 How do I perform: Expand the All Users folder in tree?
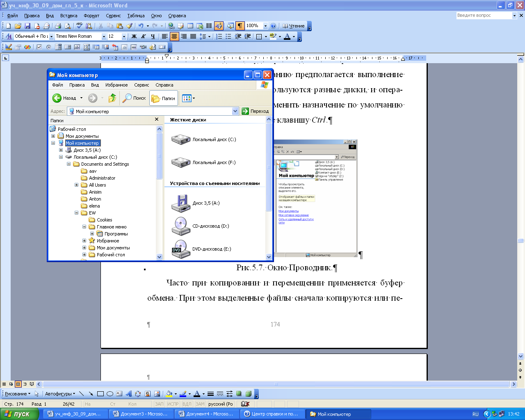click(76, 185)
